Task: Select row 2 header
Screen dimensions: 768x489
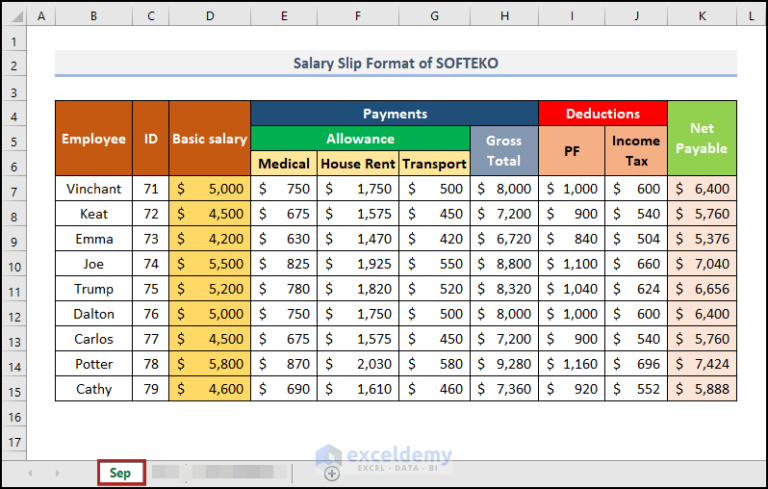Action: tap(14, 66)
